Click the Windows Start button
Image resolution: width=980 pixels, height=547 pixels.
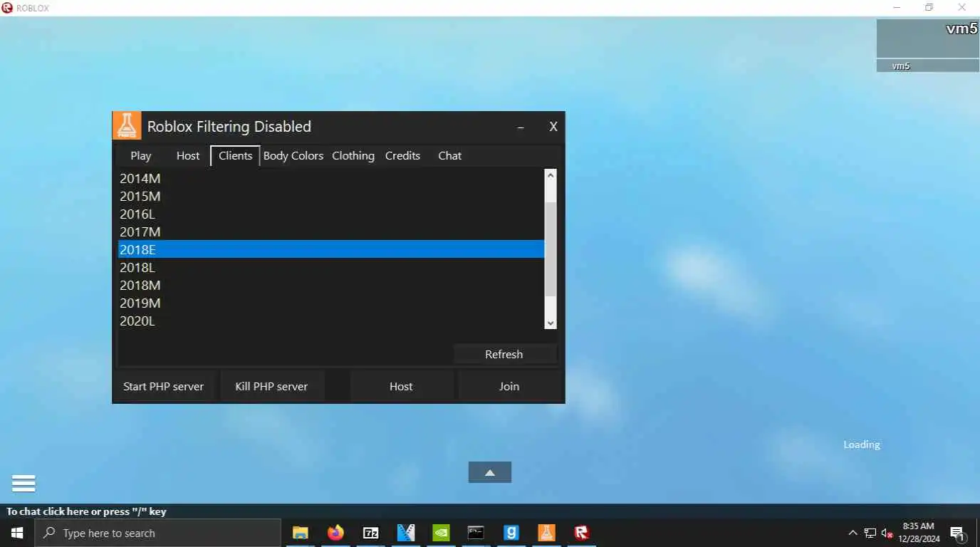click(17, 533)
